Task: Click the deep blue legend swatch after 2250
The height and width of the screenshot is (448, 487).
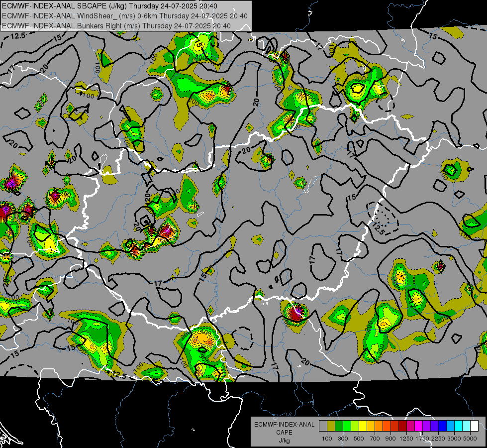Action: click(x=443, y=426)
